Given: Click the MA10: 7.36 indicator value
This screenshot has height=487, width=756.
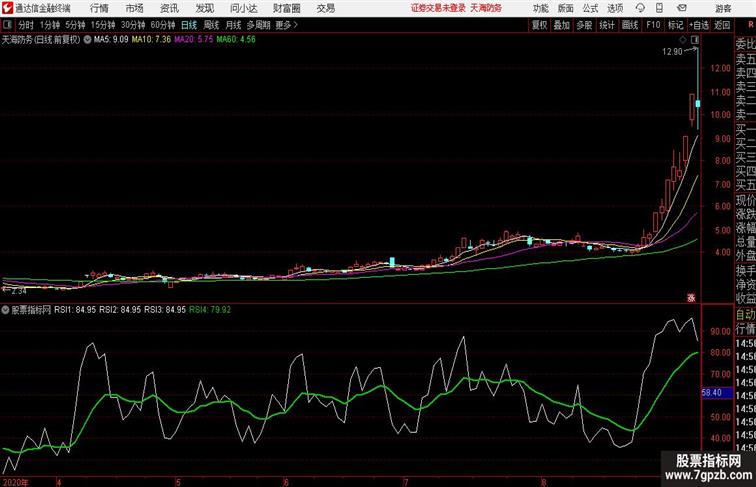Looking at the screenshot, I should coord(151,40).
